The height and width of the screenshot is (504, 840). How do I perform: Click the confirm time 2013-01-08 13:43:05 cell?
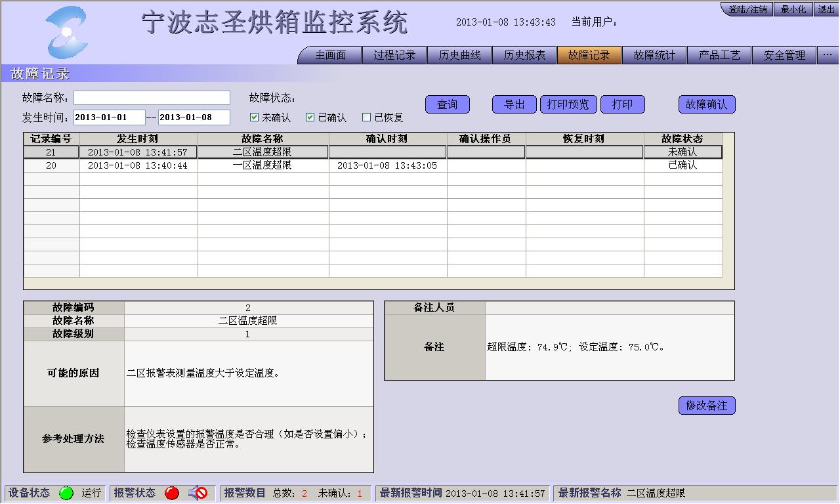pyautogui.click(x=388, y=165)
